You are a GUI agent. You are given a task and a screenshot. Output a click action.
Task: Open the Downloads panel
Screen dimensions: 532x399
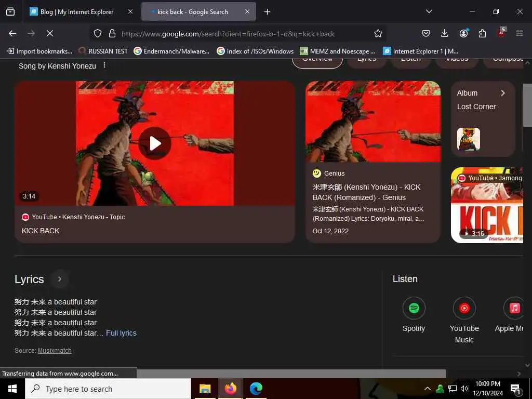[x=445, y=33]
